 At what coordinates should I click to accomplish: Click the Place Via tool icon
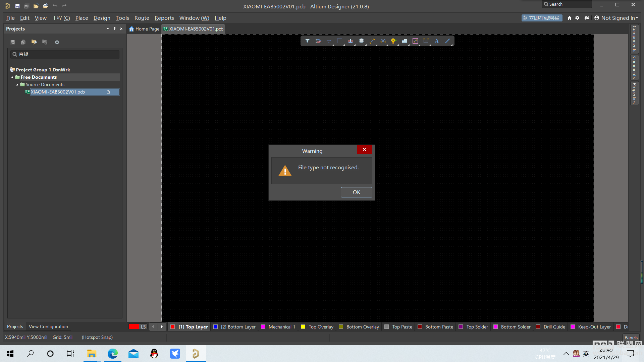pyautogui.click(x=393, y=41)
